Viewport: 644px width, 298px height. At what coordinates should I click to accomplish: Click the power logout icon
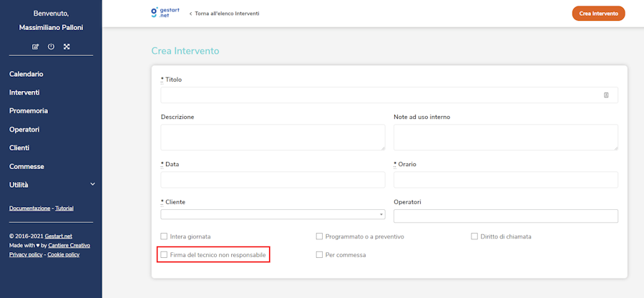pos(51,47)
